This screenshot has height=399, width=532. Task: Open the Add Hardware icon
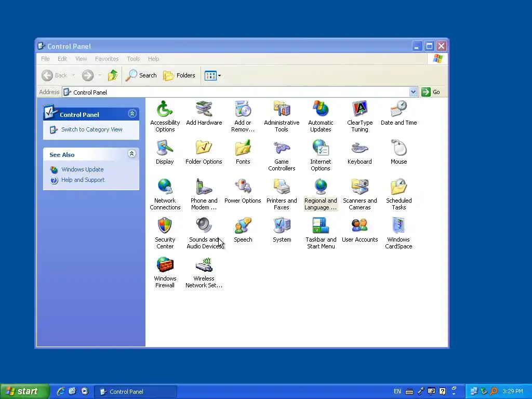(204, 113)
